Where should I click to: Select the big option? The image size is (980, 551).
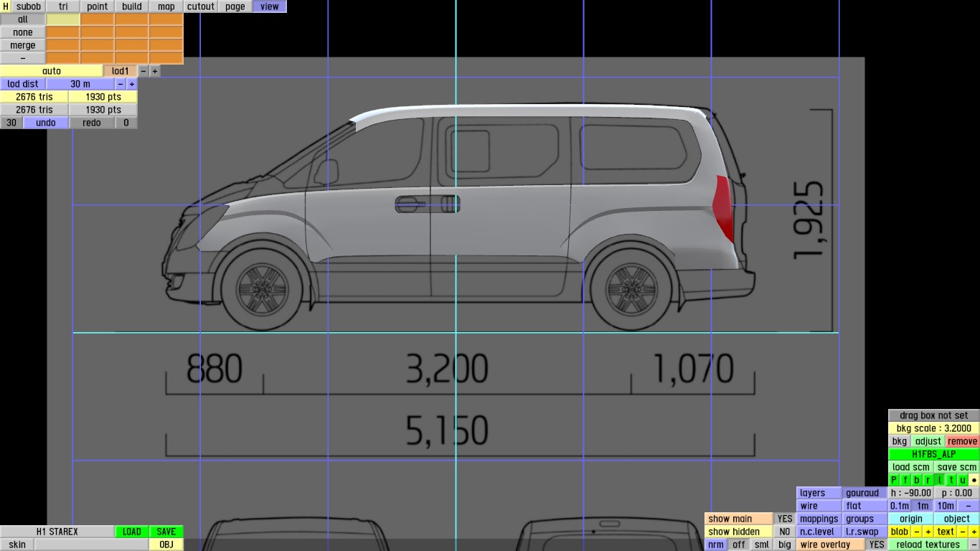point(785,545)
